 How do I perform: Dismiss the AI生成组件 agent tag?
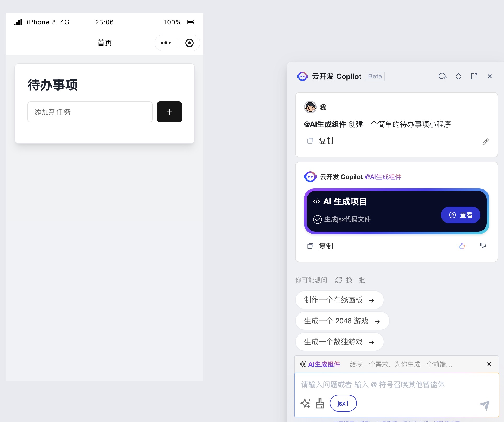click(489, 364)
